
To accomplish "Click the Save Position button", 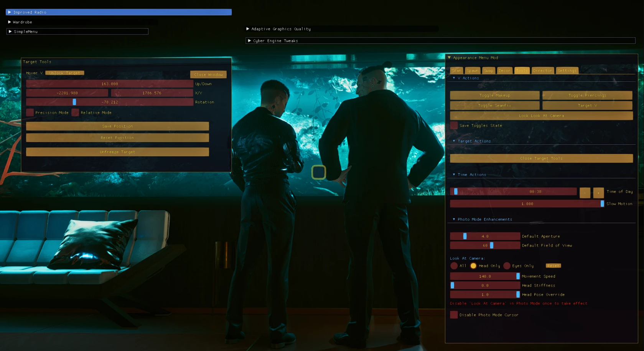I will (117, 126).
